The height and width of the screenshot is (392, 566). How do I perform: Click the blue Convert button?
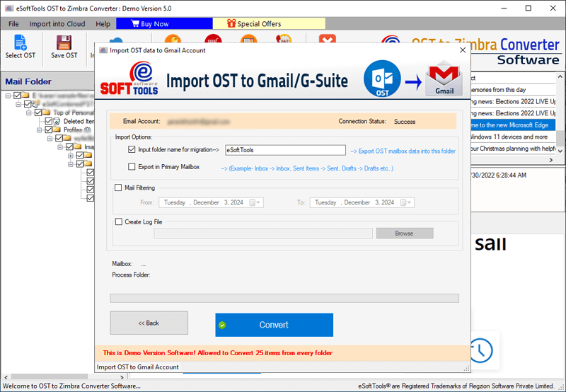pos(274,325)
